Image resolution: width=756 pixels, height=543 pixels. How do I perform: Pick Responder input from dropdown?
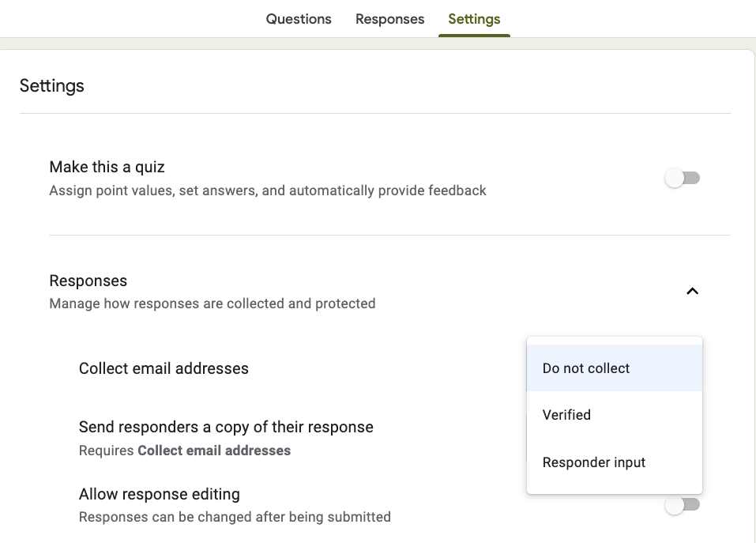615,462
